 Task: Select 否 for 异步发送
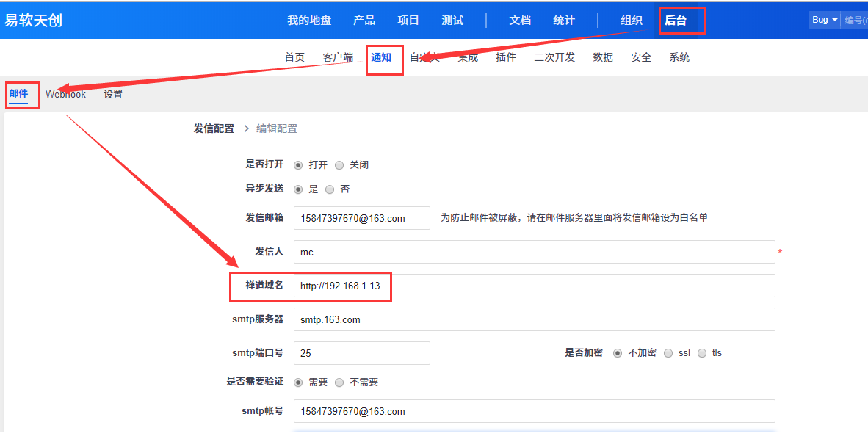(330, 189)
